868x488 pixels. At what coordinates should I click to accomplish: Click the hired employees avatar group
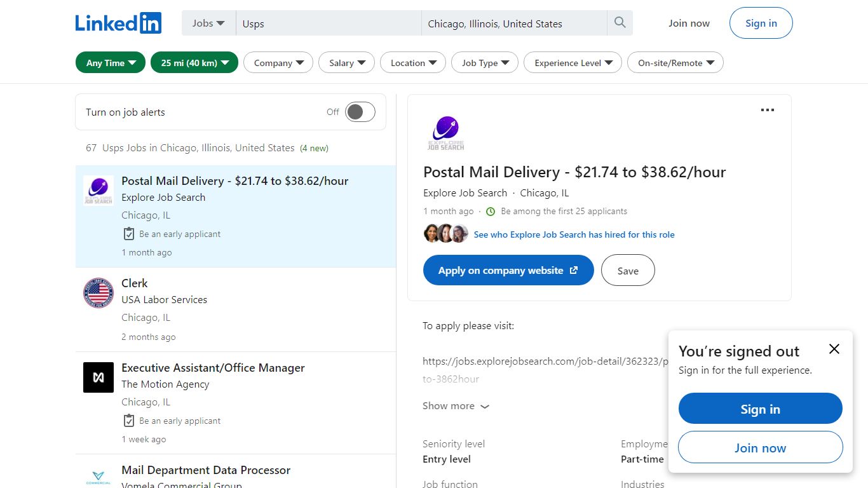pos(446,234)
